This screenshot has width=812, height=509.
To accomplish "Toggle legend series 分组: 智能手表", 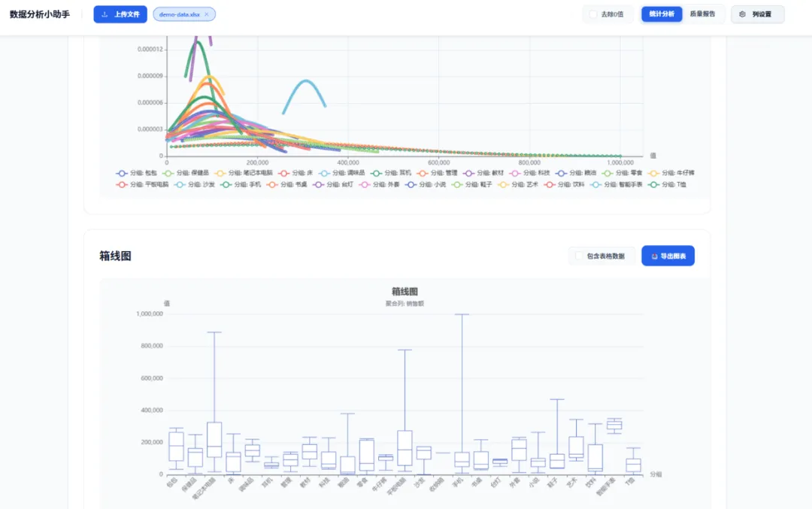I will (617, 184).
